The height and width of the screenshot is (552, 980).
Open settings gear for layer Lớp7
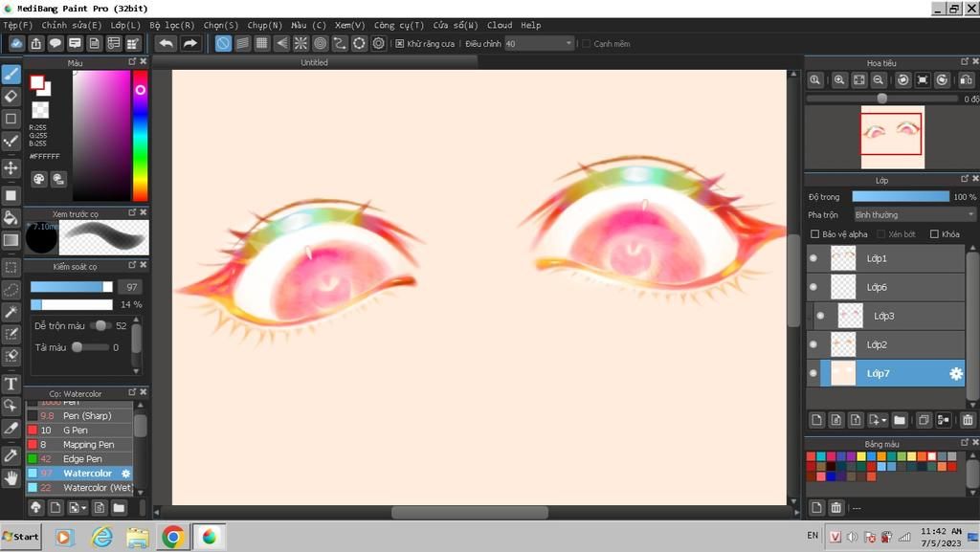click(955, 374)
